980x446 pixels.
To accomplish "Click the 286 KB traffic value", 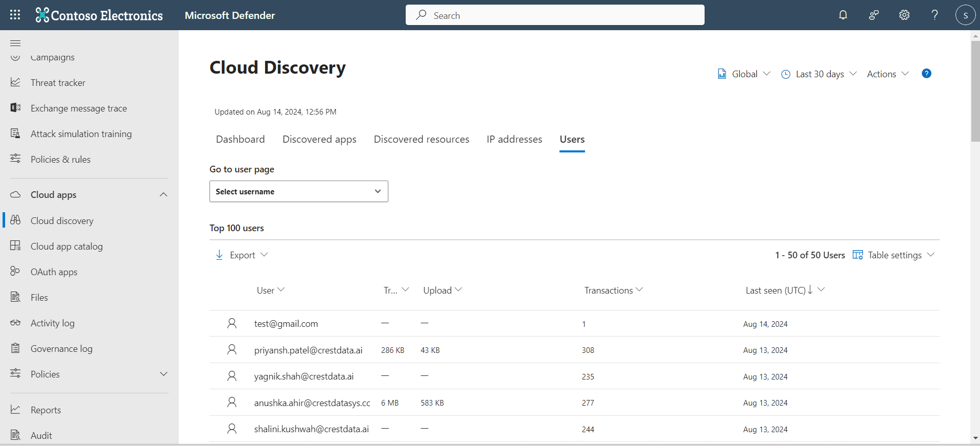I will point(392,350).
